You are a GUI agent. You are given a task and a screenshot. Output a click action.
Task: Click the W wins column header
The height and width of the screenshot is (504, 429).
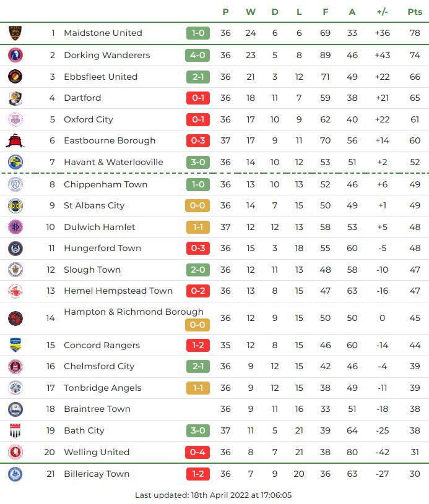coord(250,12)
